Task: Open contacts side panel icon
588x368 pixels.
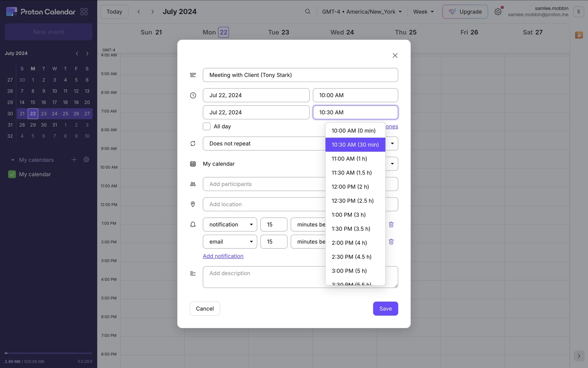Action: tap(579, 35)
